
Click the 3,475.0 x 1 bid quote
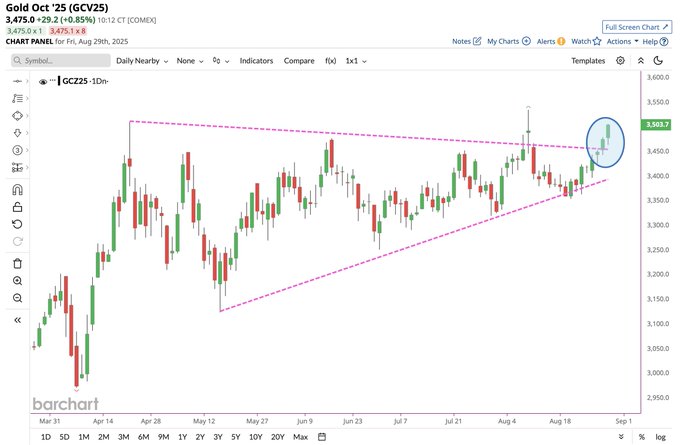(x=25, y=31)
